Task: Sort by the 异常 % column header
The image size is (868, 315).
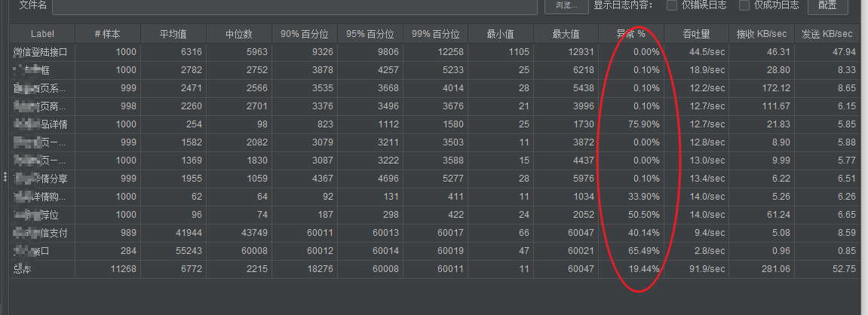Action: point(632,34)
